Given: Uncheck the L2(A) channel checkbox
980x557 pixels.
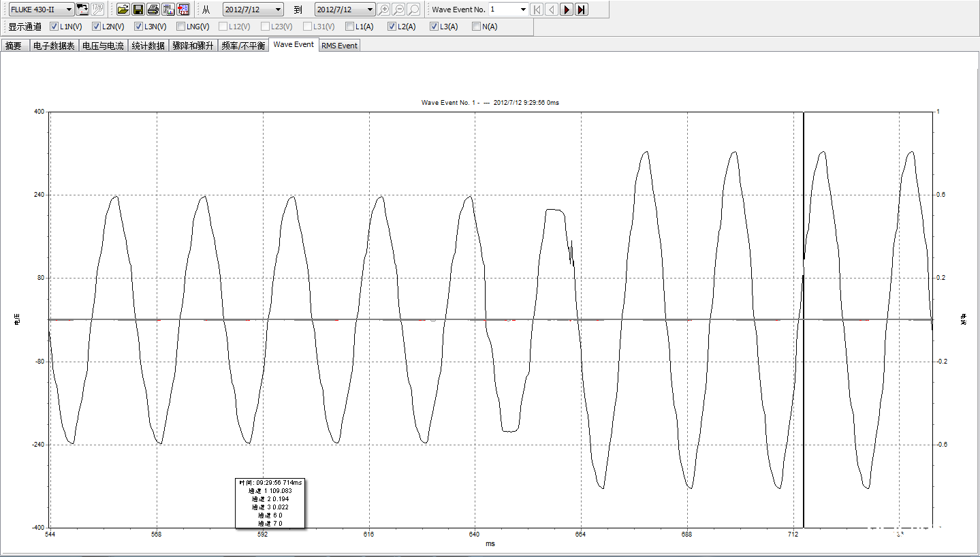Looking at the screenshot, I should 392,27.
